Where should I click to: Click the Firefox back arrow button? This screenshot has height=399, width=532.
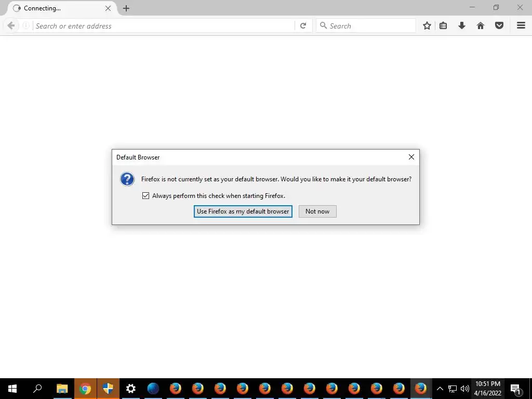click(11, 25)
